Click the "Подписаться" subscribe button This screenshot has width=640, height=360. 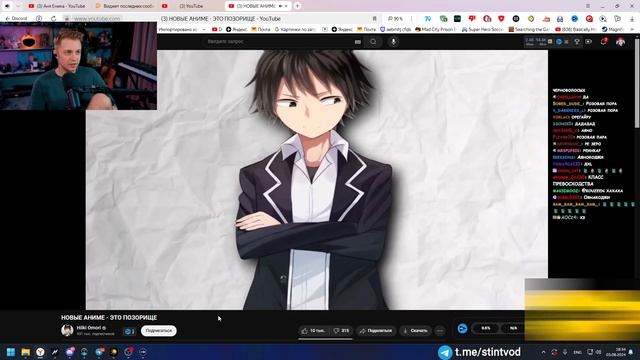[x=159, y=331]
